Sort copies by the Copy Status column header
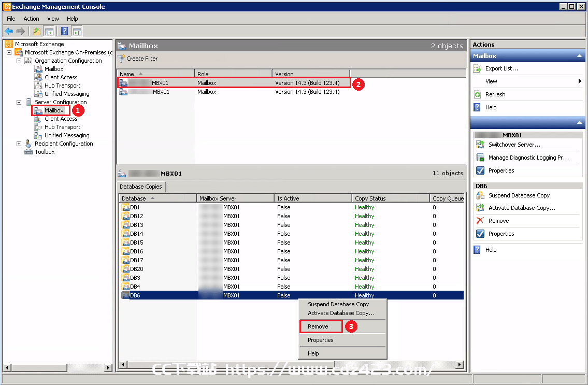This screenshot has width=588, height=385. (391, 198)
